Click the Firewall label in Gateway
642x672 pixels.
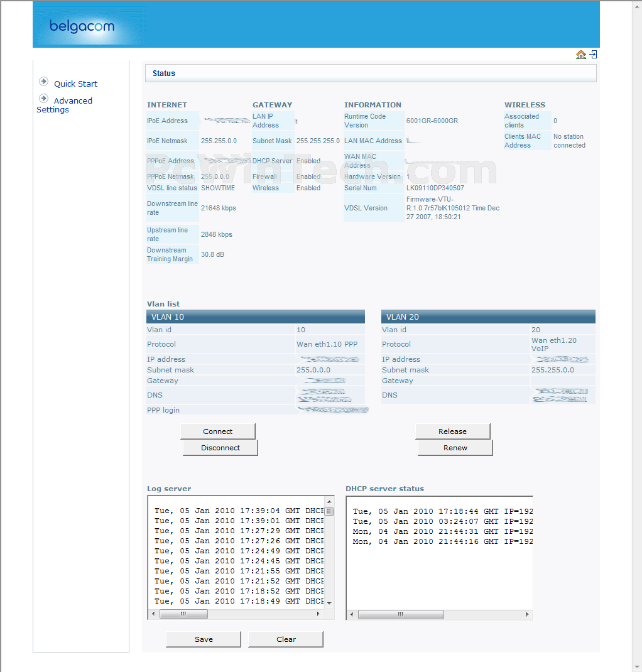coord(264,176)
